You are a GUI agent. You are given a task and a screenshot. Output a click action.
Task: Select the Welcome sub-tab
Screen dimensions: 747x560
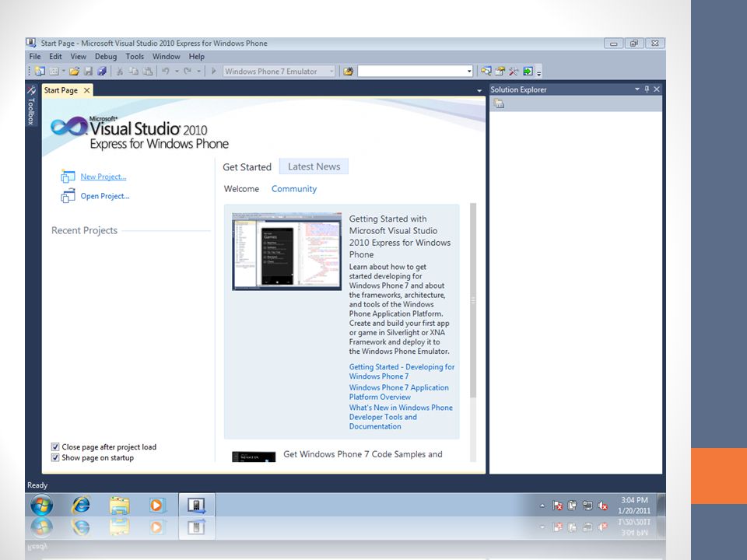pyautogui.click(x=241, y=189)
